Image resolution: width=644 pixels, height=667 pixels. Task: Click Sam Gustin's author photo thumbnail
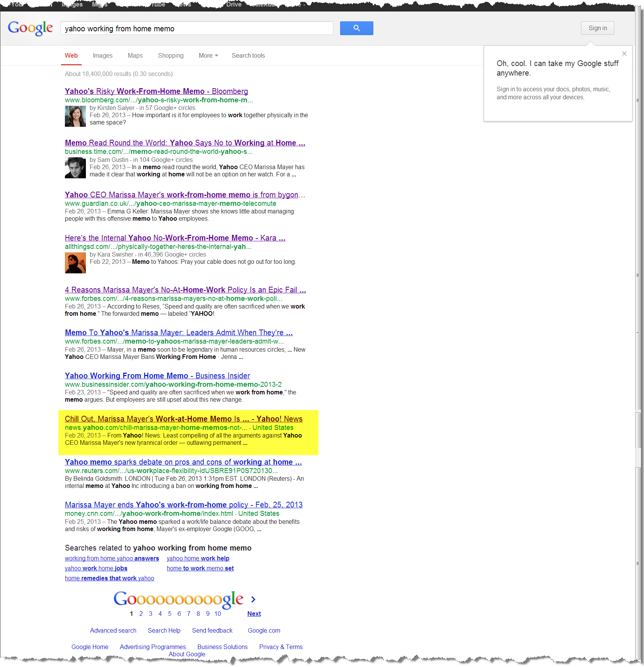click(75, 168)
